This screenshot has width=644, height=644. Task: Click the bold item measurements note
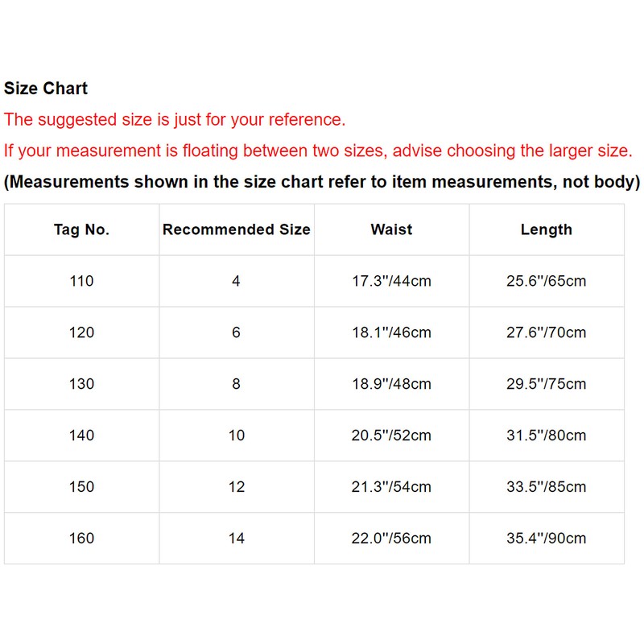tap(322, 182)
